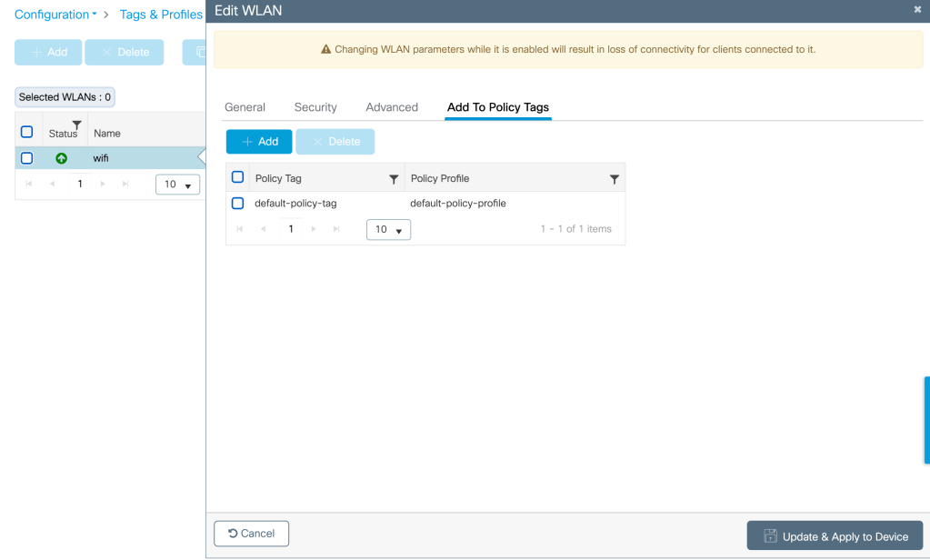930x560 pixels.
Task: Click the blue Add button for policy tags
Action: point(259,142)
